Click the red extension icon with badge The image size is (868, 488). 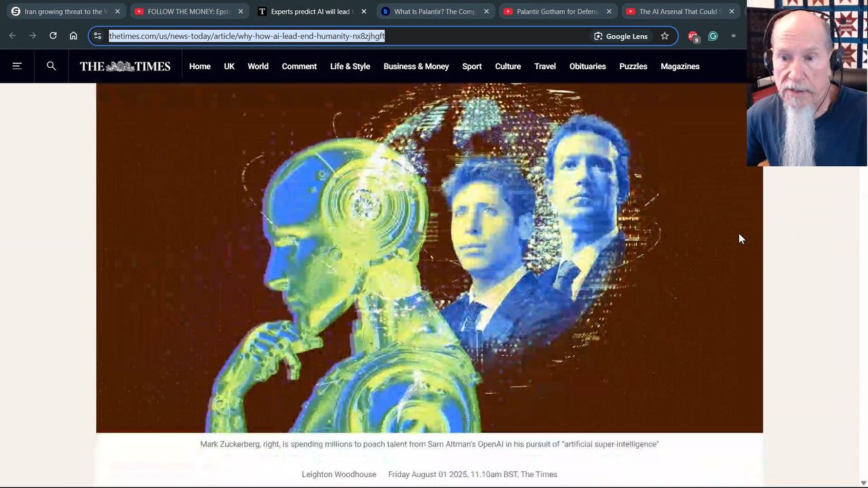[692, 36]
